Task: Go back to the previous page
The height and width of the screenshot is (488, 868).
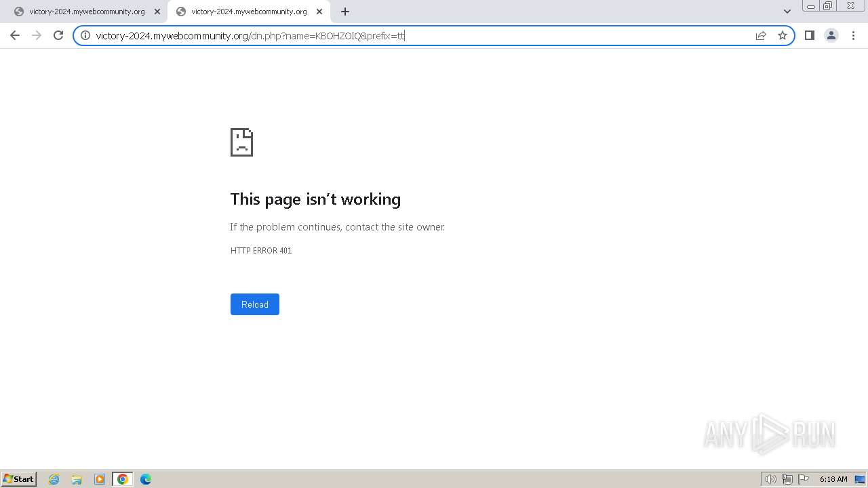Action: (15, 35)
